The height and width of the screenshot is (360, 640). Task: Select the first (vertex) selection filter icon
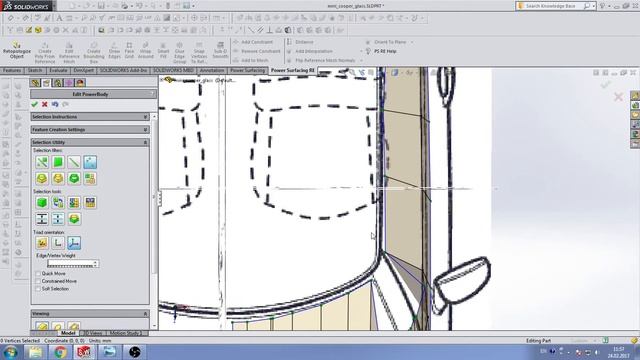point(42,162)
